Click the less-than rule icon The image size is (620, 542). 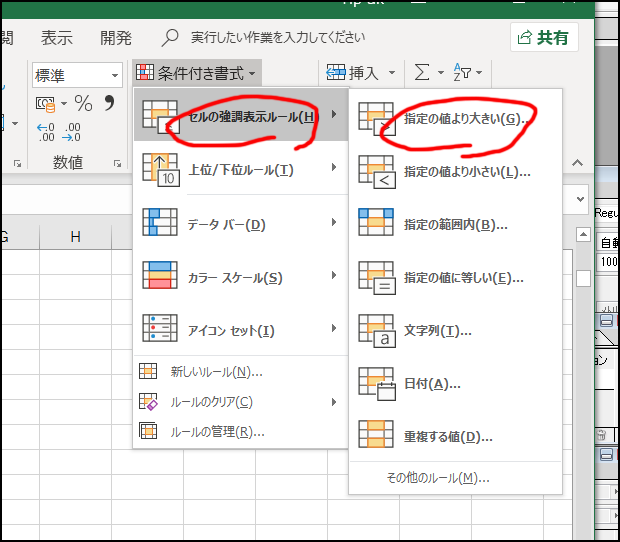coord(377,172)
